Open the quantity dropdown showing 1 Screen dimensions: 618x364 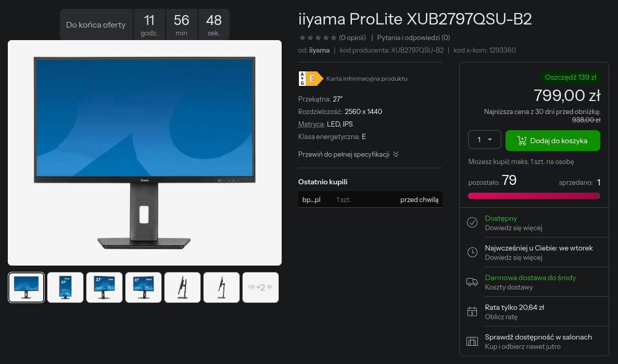[484, 140]
